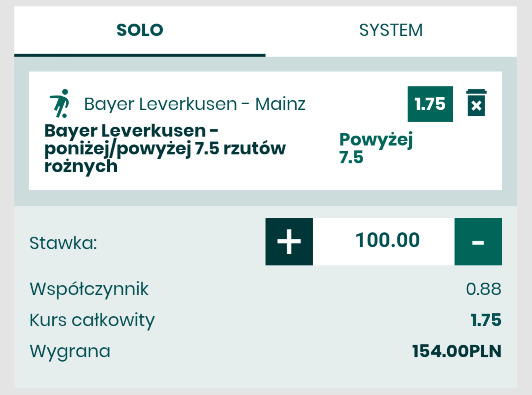This screenshot has height=395, width=532.
Task: Click the total odds value 1.75
Action: (x=486, y=320)
